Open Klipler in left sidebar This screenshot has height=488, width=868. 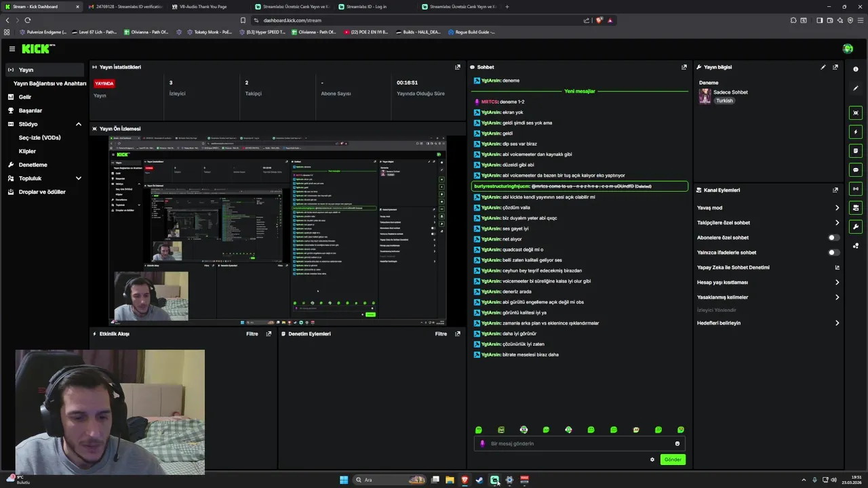27,151
